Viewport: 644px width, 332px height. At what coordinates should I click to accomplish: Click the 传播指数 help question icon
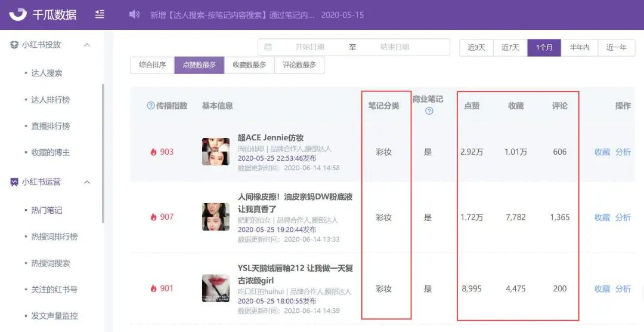point(151,106)
